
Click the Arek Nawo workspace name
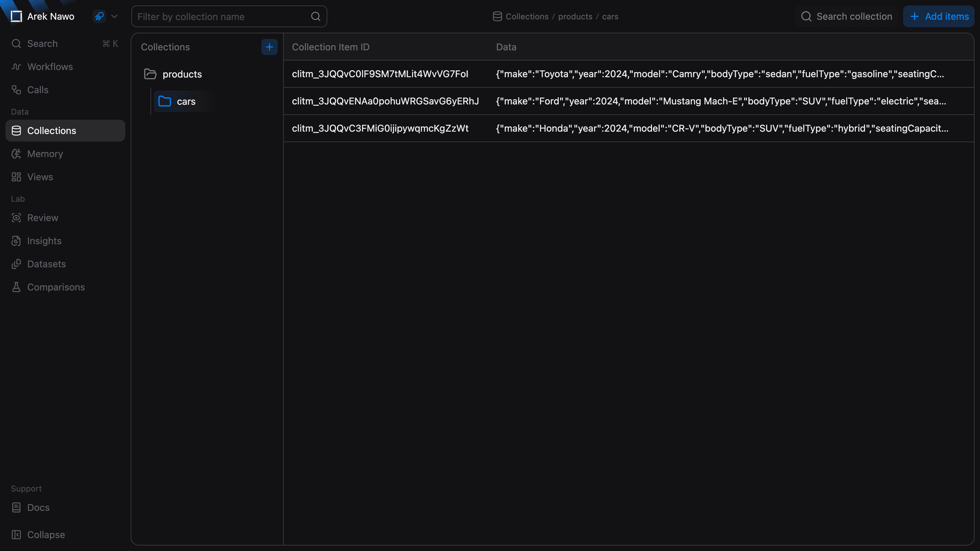[x=51, y=16]
